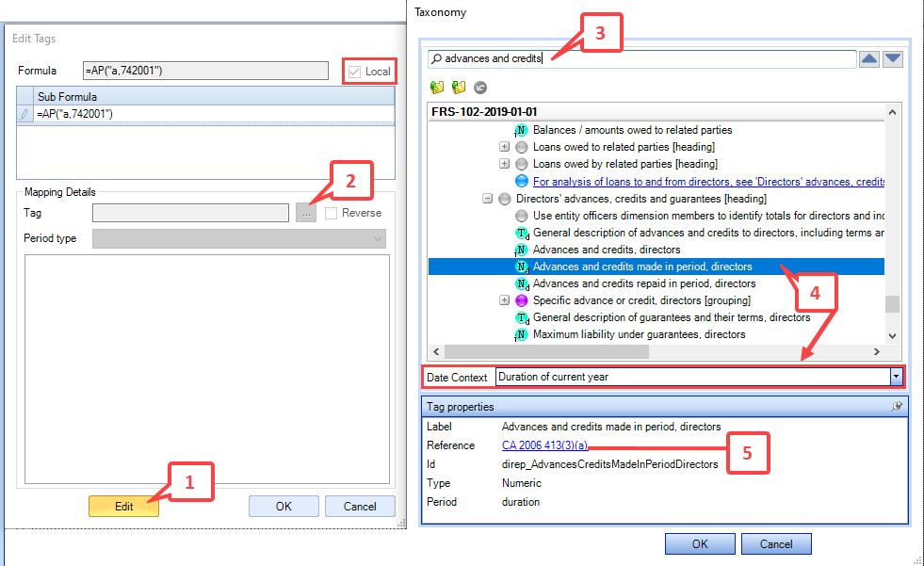Image resolution: width=924 pixels, height=566 pixels.
Task: Click grey circle icon beside Use entity officers
Action: pos(522,216)
